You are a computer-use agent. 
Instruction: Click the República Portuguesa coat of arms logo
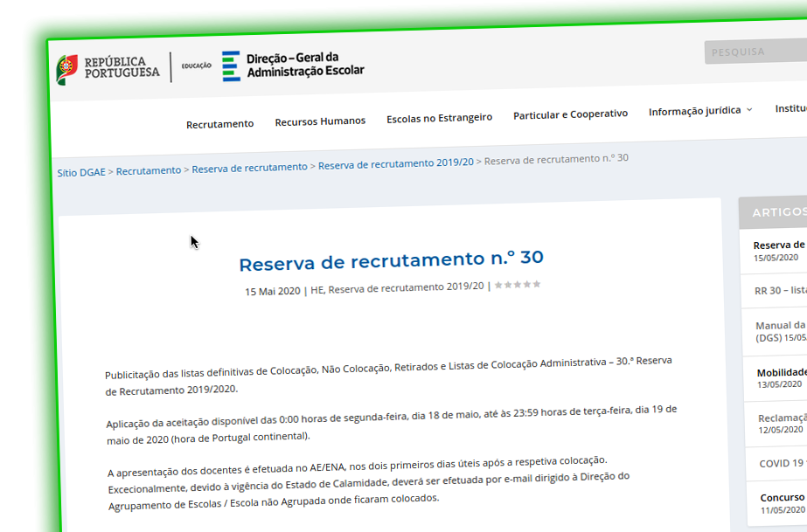tap(66, 66)
